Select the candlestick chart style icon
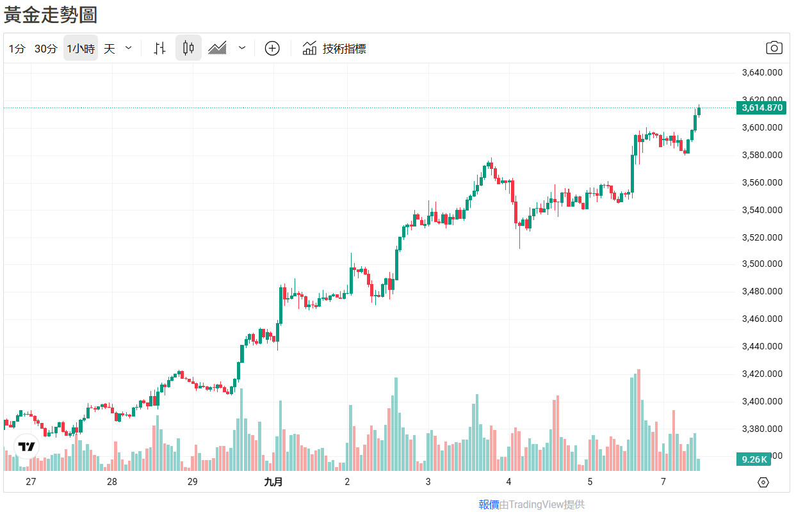The image size is (812, 517). [x=188, y=48]
